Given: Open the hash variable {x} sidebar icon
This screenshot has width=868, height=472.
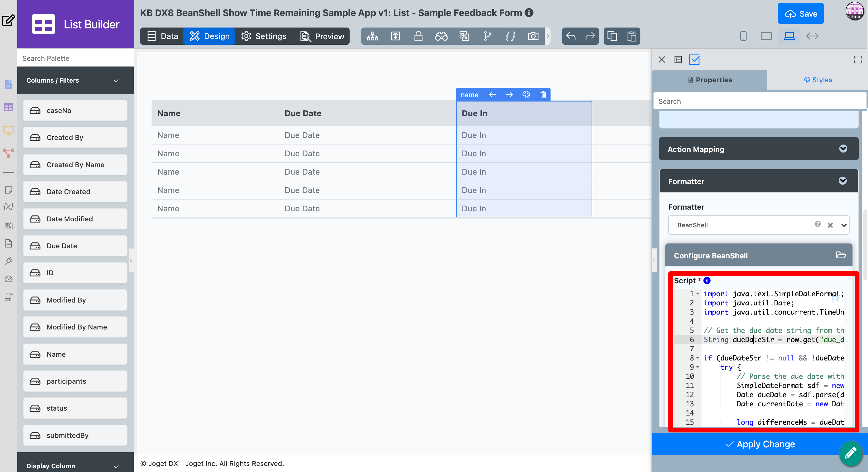Looking at the screenshot, I should (8, 206).
